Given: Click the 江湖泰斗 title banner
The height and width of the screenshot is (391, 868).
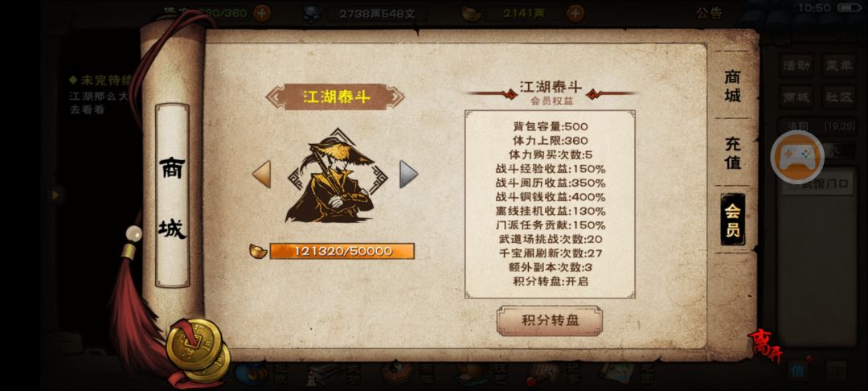Looking at the screenshot, I should pyautogui.click(x=335, y=97).
